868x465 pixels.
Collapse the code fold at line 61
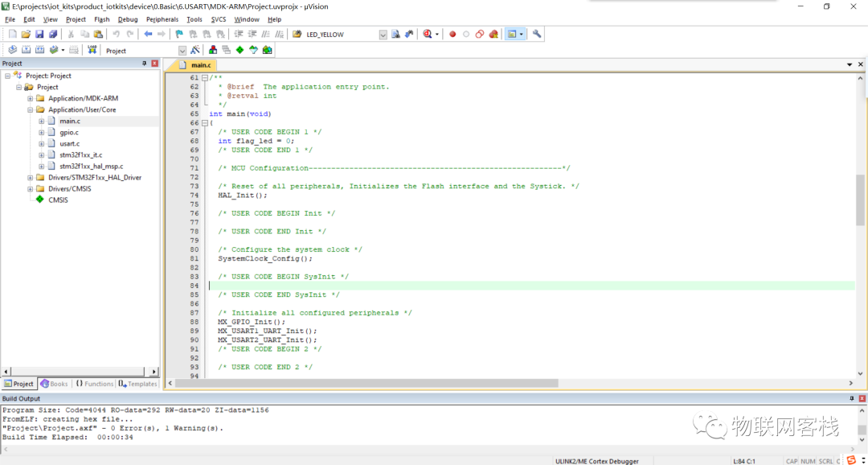coord(205,78)
